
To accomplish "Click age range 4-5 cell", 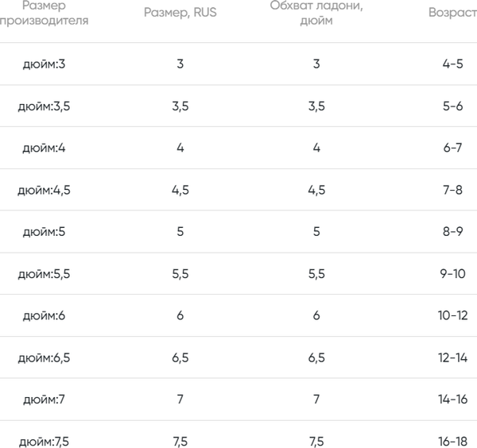I will (x=452, y=64).
